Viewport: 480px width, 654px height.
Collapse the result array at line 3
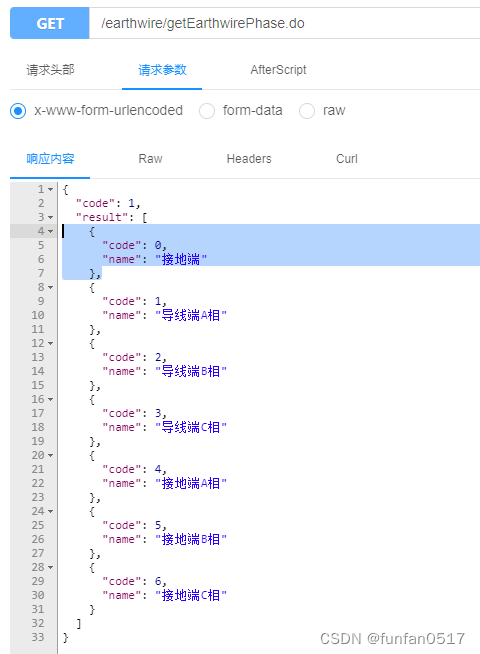[x=50, y=218]
